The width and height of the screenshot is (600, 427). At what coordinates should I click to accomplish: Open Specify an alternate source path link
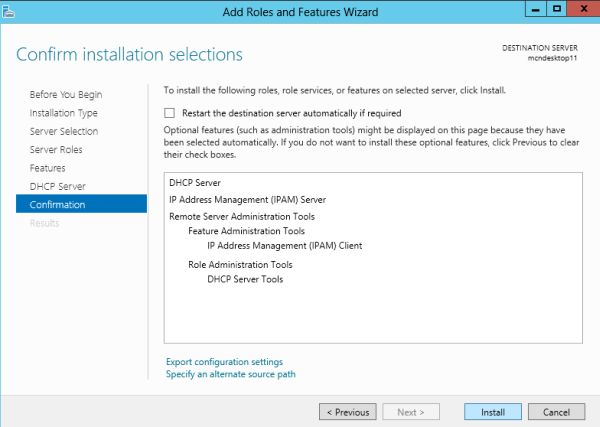pyautogui.click(x=230, y=374)
